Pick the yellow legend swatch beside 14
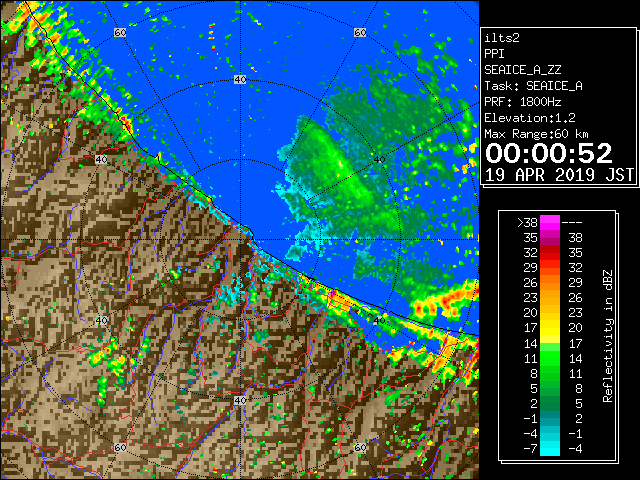This screenshot has height=480, width=640. [x=550, y=338]
